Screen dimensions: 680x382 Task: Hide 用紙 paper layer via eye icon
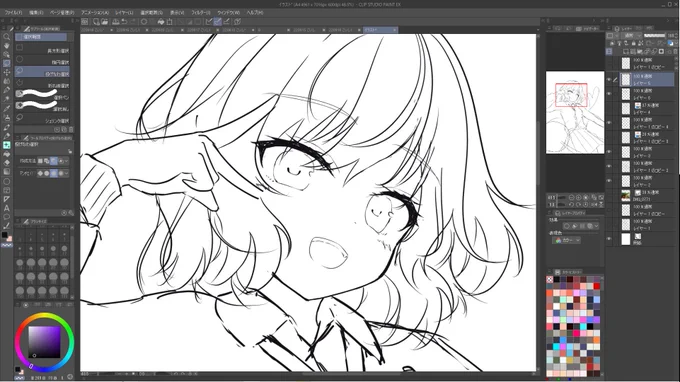(609, 239)
